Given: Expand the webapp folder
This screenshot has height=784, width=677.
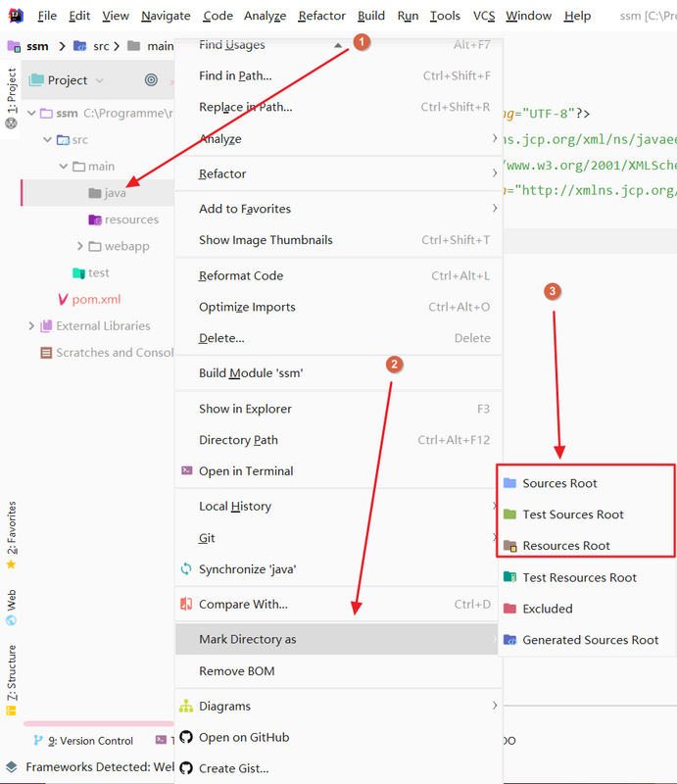Looking at the screenshot, I should point(80,246).
